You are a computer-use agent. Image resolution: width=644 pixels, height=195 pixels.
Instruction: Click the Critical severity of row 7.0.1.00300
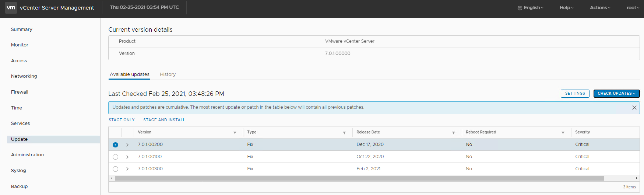582,169
